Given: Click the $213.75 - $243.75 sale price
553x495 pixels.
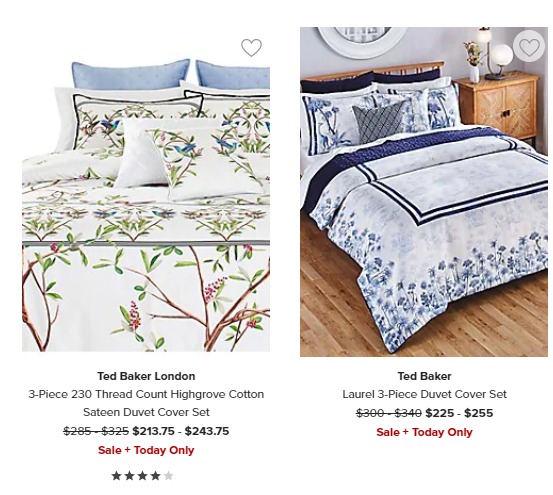Looking at the screenshot, I should [x=181, y=431].
